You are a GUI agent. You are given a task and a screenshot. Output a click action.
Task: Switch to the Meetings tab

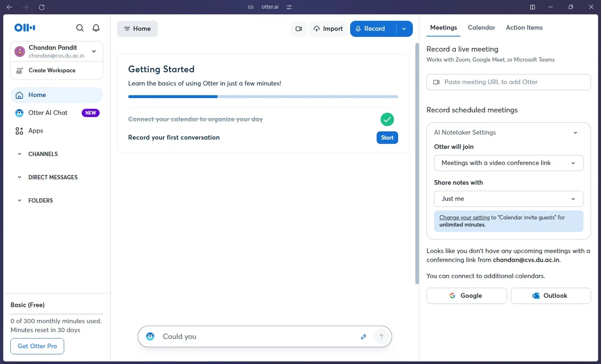443,28
